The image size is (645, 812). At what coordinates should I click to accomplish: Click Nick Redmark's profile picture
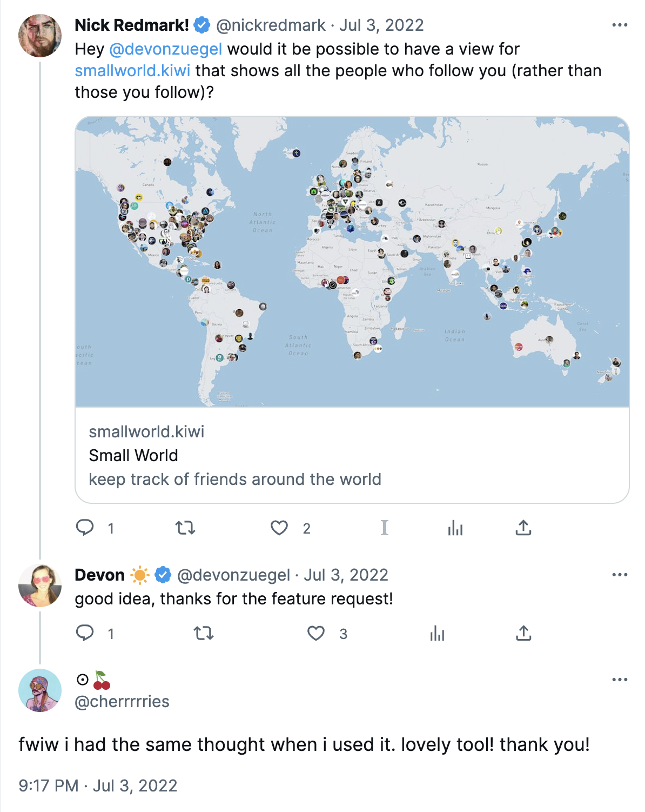(x=41, y=36)
